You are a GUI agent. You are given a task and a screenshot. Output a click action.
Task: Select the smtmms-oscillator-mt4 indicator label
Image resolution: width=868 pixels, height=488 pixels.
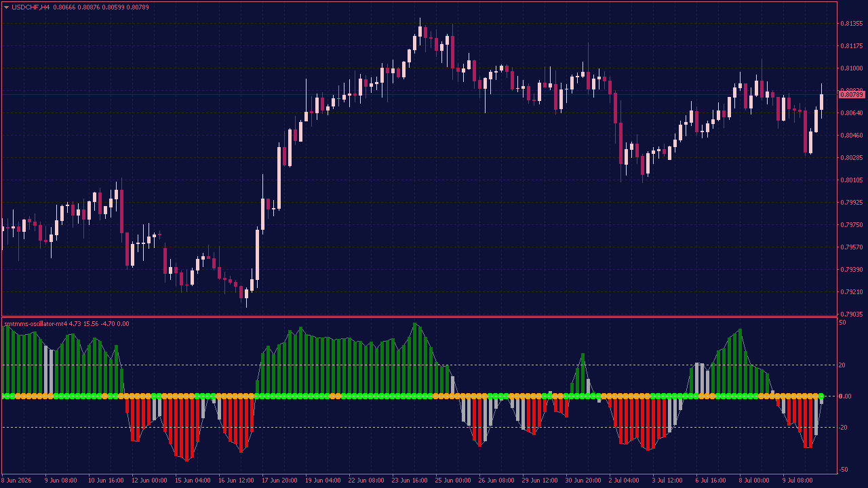coord(35,324)
